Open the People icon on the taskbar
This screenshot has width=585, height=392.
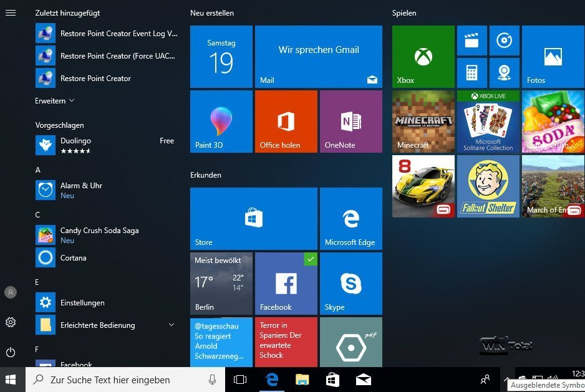(485, 380)
